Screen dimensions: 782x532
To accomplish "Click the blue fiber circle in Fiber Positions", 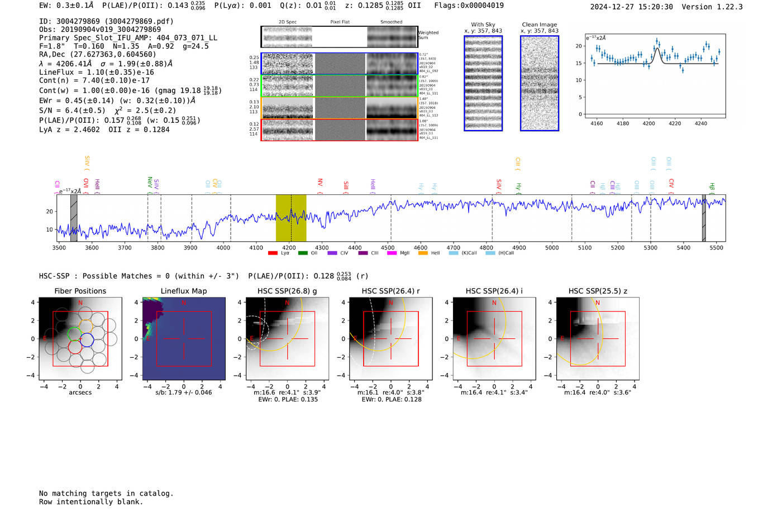I will click(x=88, y=339).
